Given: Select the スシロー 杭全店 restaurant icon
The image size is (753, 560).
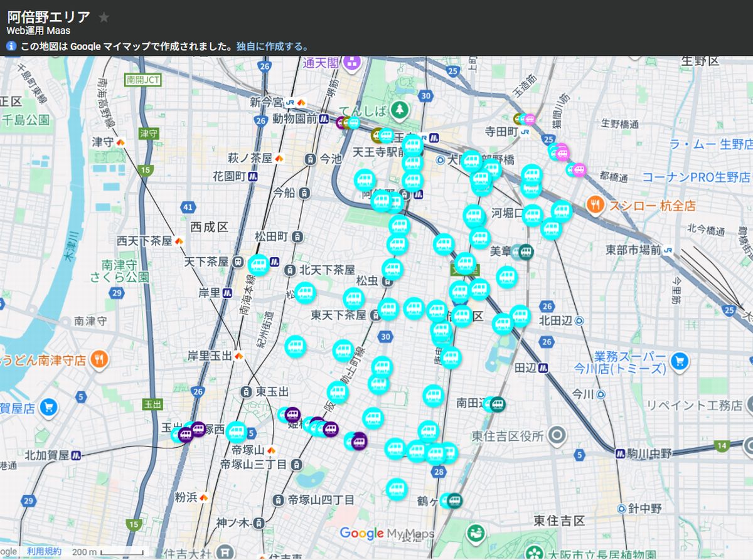Looking at the screenshot, I should [595, 204].
